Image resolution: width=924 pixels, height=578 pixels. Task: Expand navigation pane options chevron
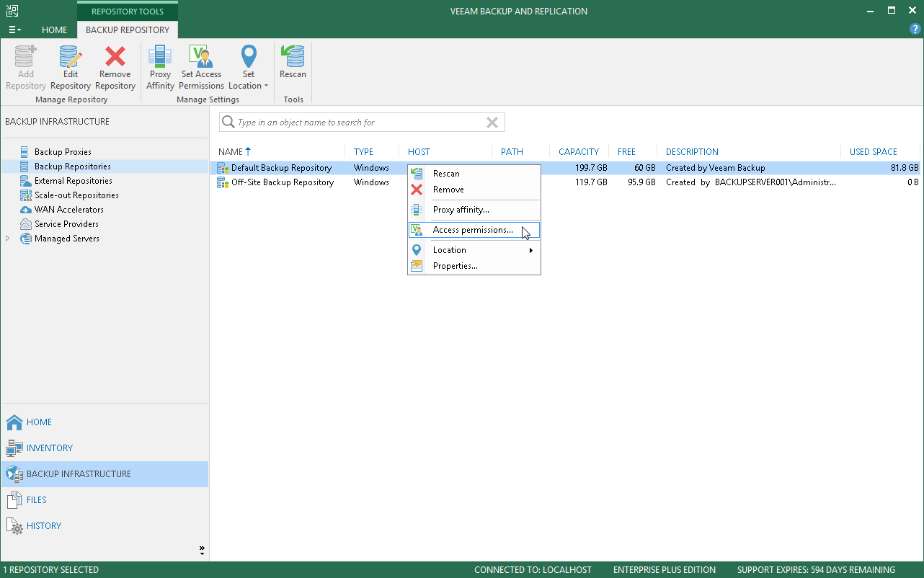(202, 550)
